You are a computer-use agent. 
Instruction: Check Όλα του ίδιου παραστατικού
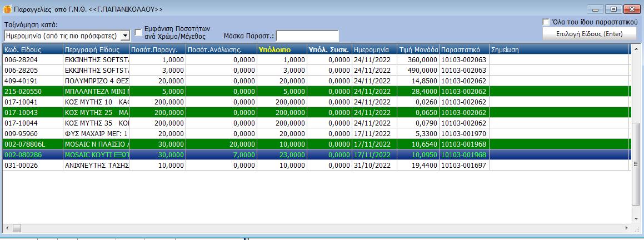click(546, 22)
